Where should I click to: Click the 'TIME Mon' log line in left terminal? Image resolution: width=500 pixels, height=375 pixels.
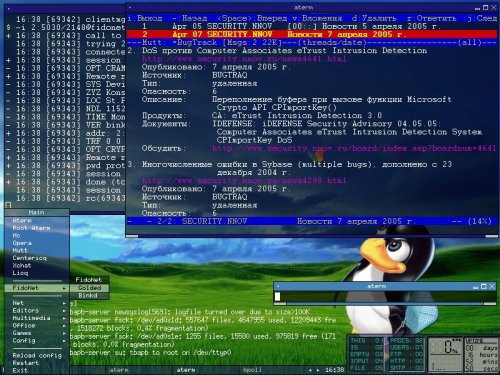[x=66, y=117]
